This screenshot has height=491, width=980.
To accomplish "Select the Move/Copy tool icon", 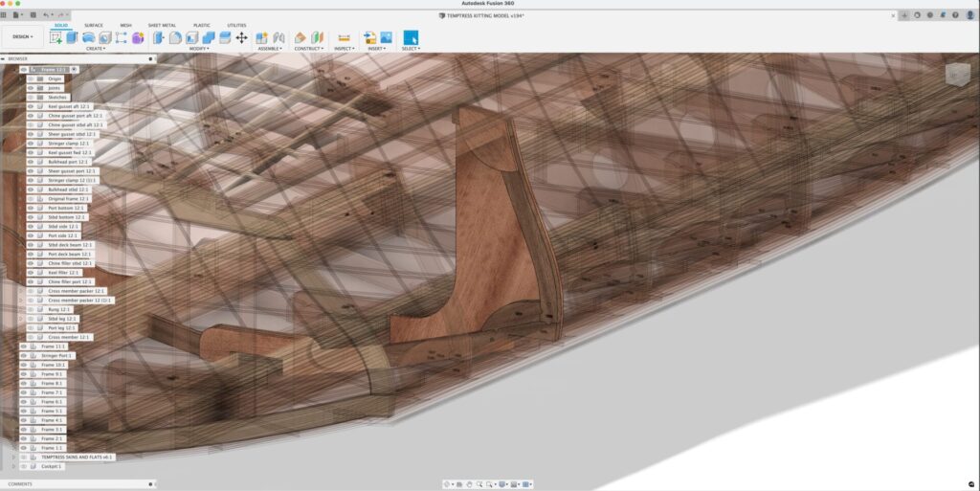I will (241, 37).
